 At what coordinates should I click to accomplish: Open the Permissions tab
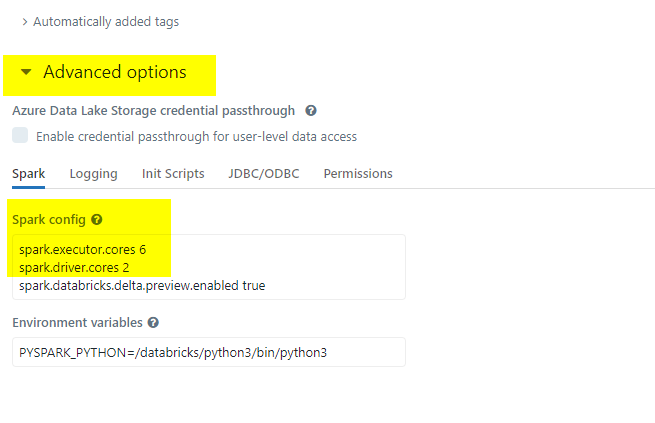click(358, 174)
